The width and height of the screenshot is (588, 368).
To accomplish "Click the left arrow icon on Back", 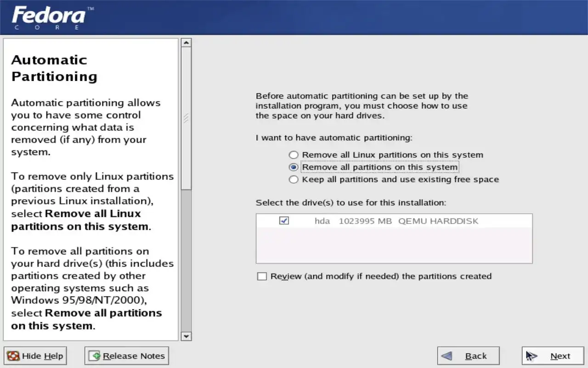I will [447, 356].
